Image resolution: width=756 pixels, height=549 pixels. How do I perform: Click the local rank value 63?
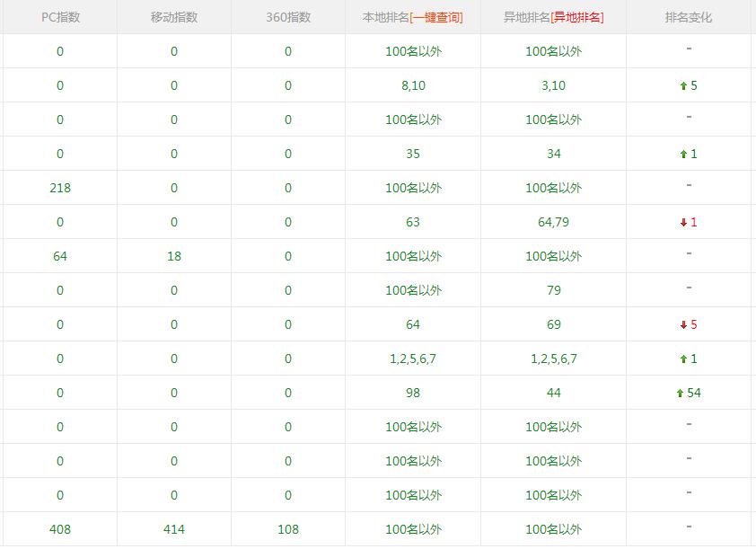tap(413, 222)
